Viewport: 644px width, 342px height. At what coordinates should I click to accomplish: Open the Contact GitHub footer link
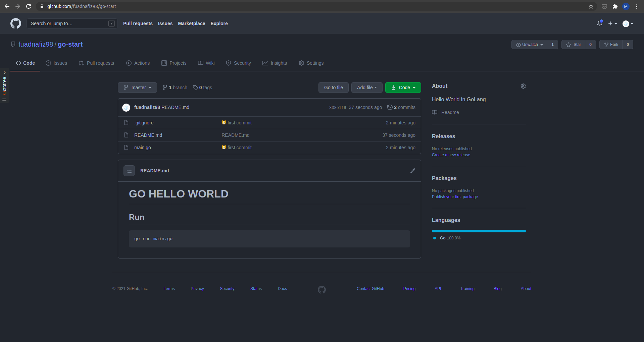[370, 289]
